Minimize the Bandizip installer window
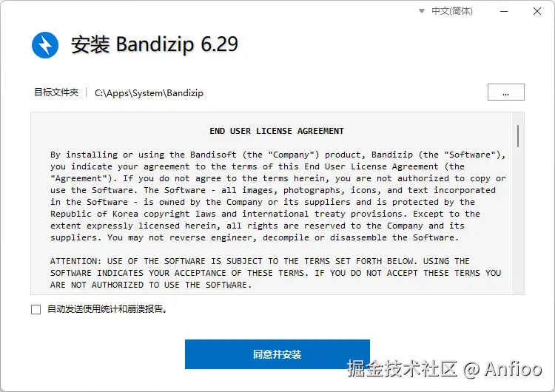The height and width of the screenshot is (392, 555). (504, 11)
